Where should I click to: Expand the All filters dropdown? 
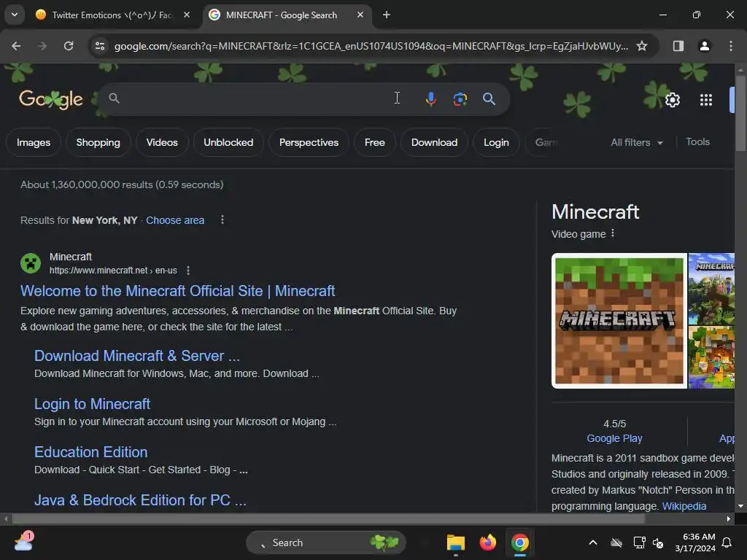point(636,142)
